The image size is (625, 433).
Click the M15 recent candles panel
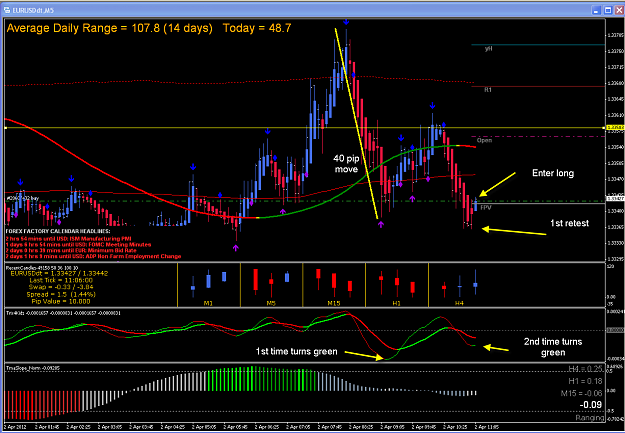[x=334, y=285]
